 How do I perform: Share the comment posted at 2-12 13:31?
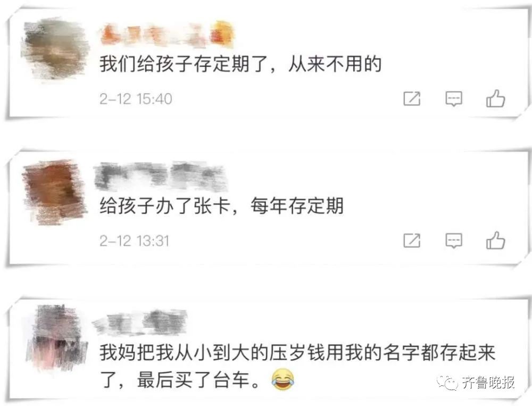coord(412,241)
